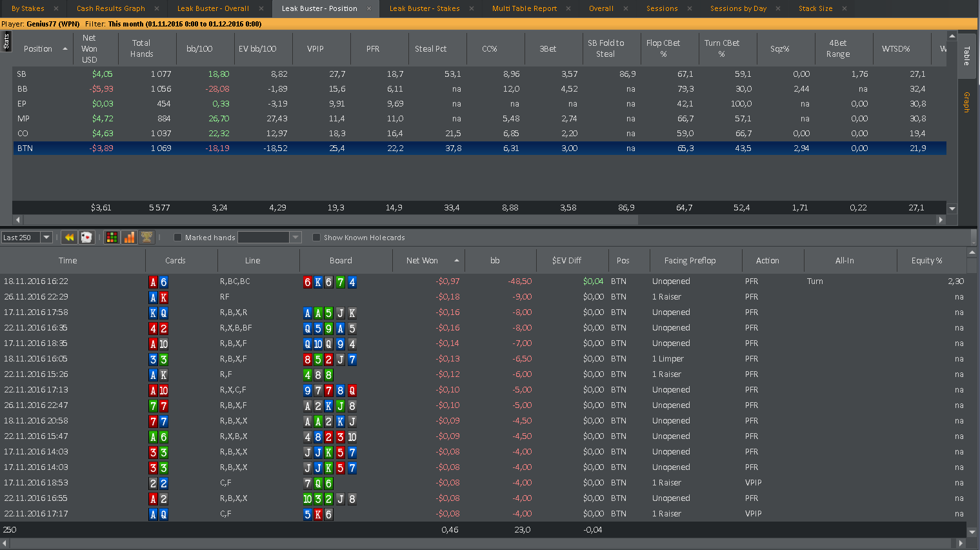The width and height of the screenshot is (980, 550).
Task: Close the Cash Results Graph tab
Action: [157, 8]
